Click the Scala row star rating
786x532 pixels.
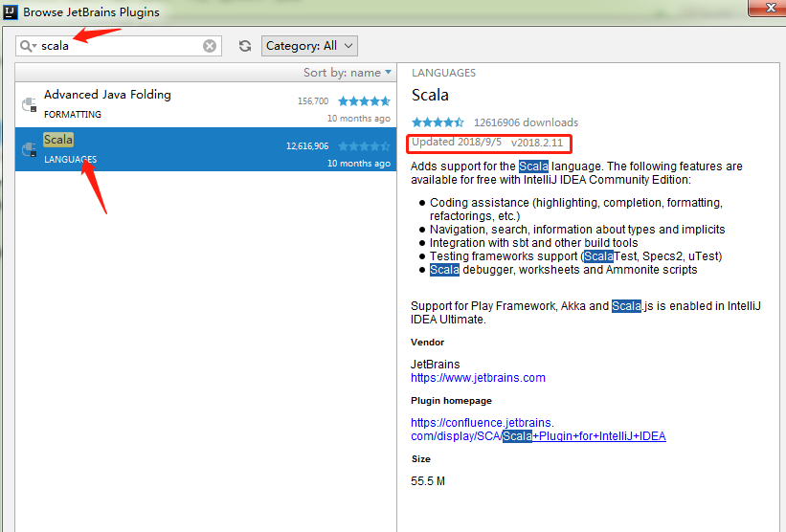coord(364,146)
